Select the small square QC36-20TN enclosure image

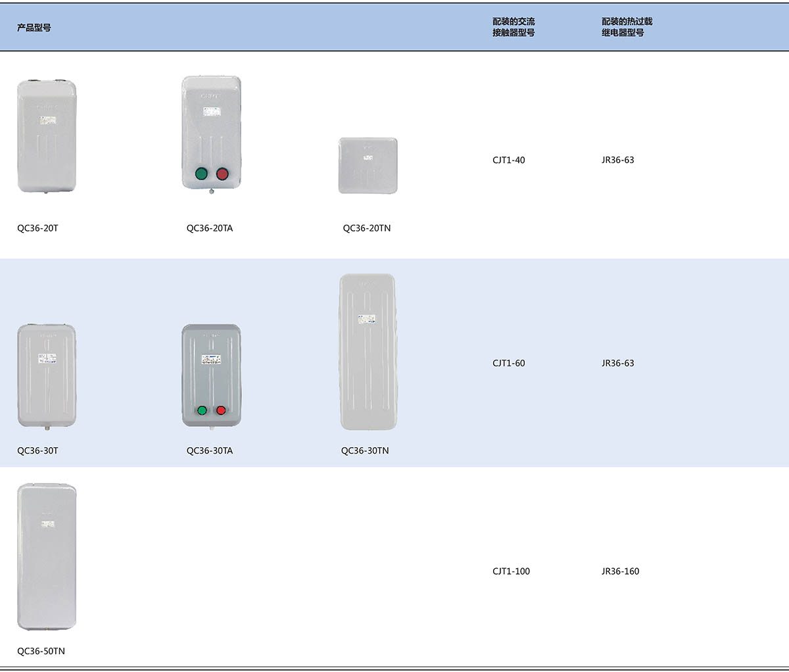tap(368, 166)
